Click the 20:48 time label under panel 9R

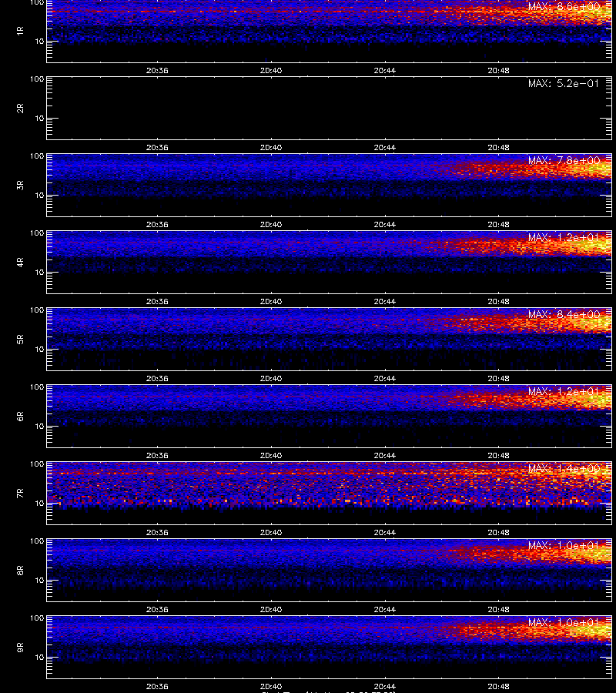tap(498, 686)
